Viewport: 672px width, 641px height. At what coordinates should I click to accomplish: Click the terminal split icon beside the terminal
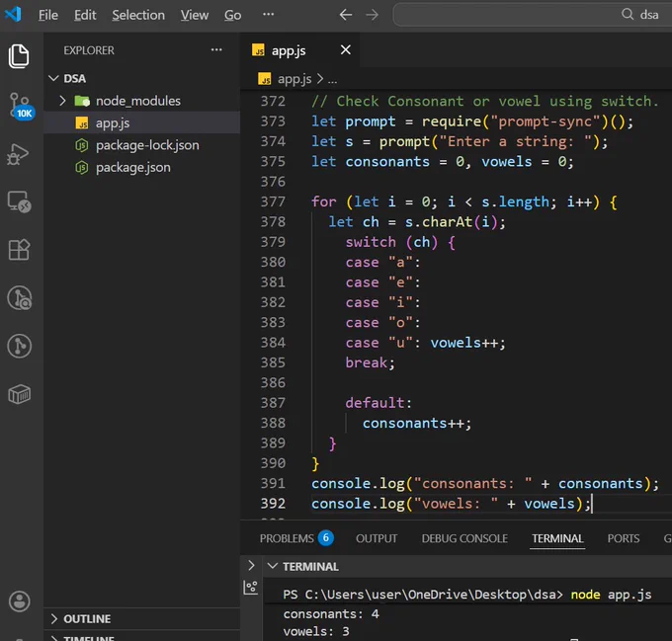(x=251, y=587)
